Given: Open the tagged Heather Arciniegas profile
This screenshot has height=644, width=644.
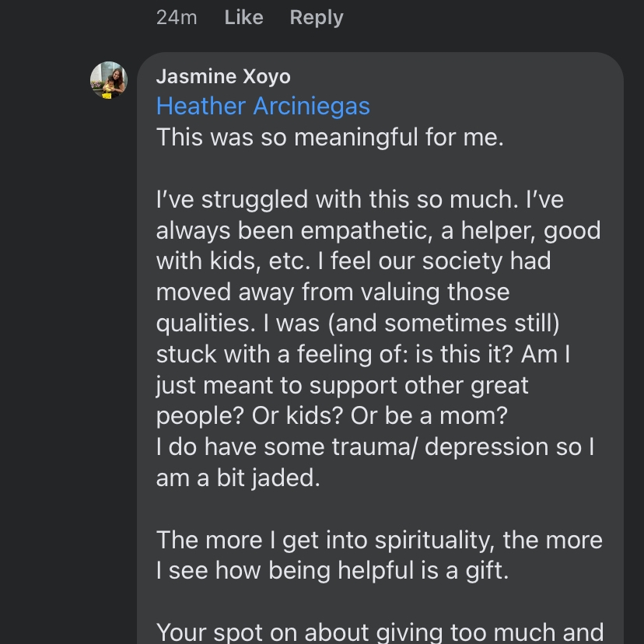Looking at the screenshot, I should coord(263,106).
